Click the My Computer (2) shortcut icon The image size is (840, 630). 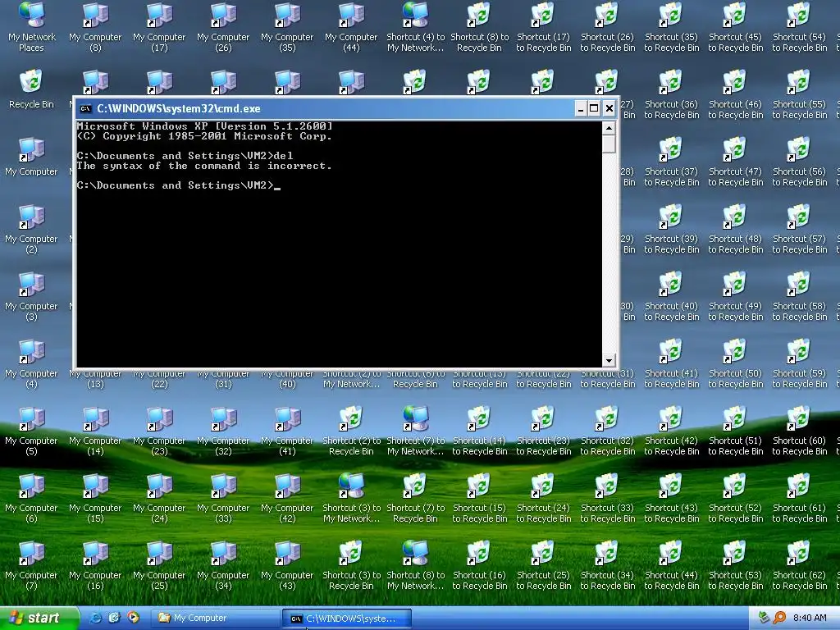(x=32, y=229)
